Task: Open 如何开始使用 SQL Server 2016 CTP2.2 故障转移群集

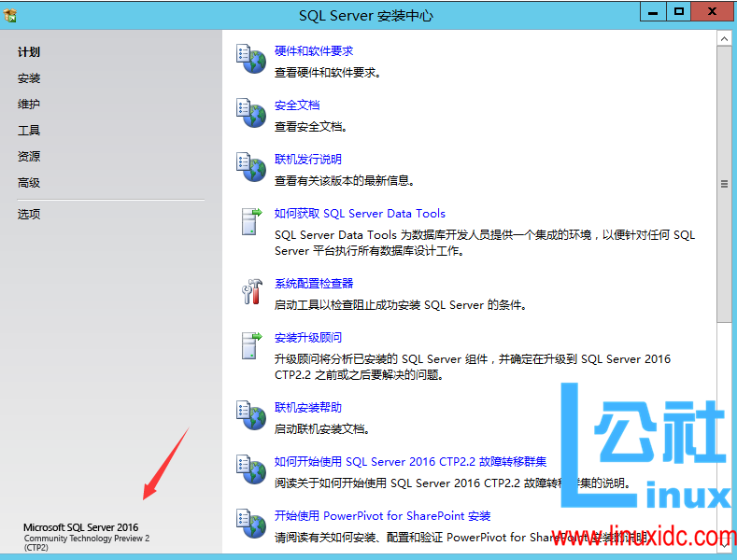Action: [410, 462]
